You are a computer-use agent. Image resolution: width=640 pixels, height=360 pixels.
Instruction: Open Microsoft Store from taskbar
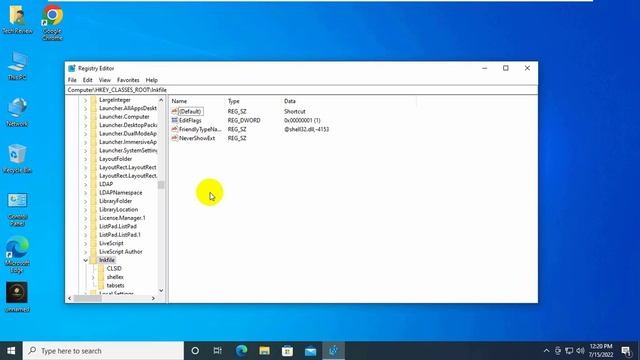[287, 351]
